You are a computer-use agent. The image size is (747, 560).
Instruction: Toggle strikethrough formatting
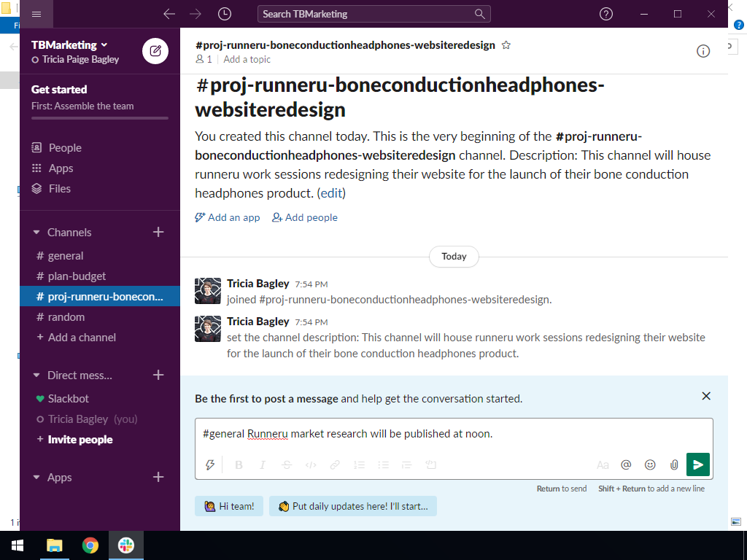(286, 464)
